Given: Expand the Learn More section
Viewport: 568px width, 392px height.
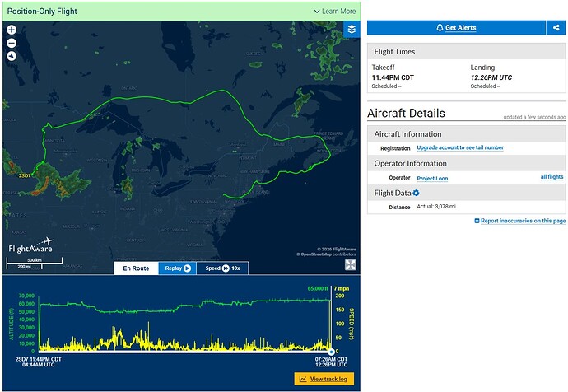Looking at the screenshot, I should click(335, 12).
